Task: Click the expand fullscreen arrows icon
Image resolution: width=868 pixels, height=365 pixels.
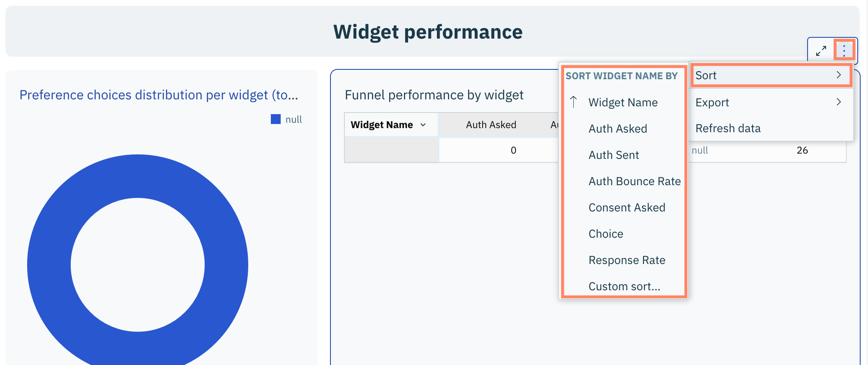Action: (821, 51)
